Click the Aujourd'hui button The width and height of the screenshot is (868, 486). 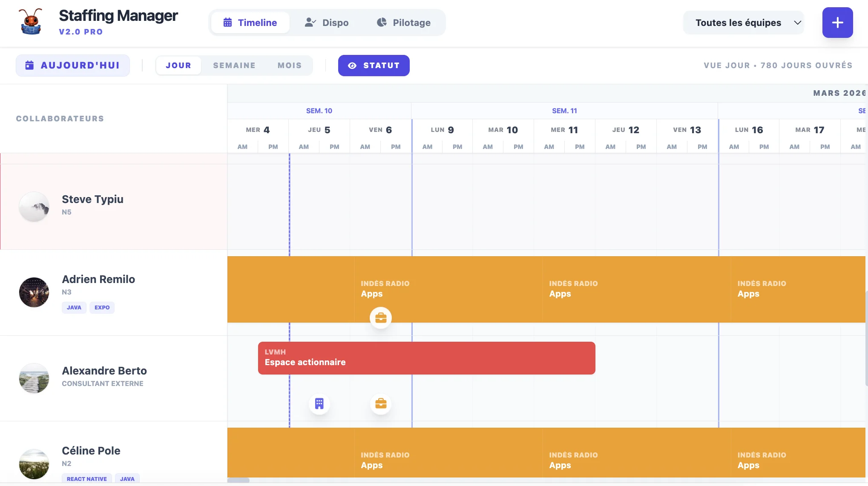click(73, 66)
